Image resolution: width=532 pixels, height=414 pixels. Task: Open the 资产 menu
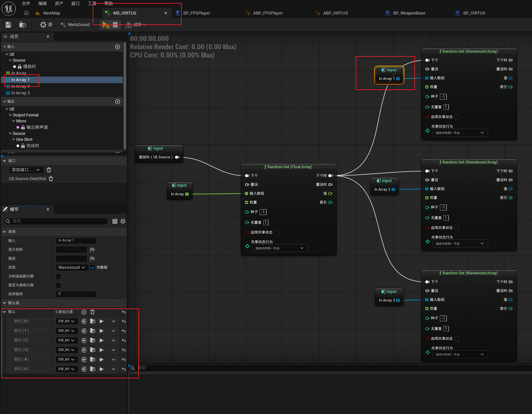click(x=59, y=4)
